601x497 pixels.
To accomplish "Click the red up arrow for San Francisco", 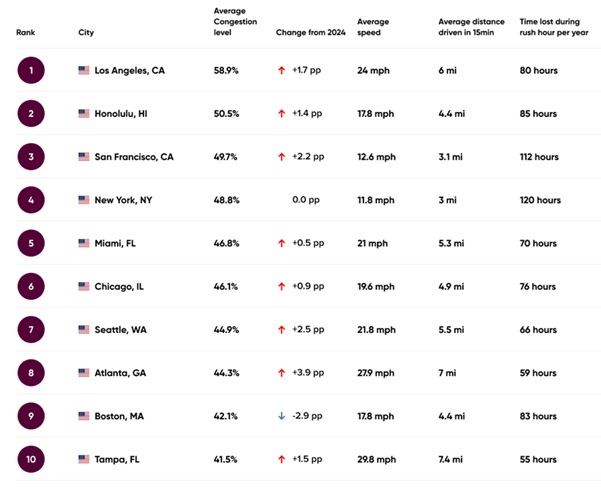I will [282, 157].
